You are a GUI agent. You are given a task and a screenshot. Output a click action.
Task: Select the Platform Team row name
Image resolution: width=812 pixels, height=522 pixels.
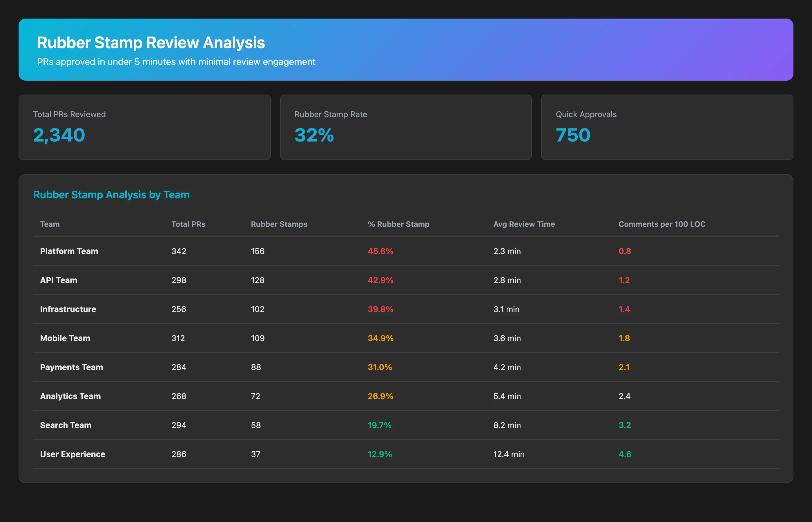coord(69,251)
